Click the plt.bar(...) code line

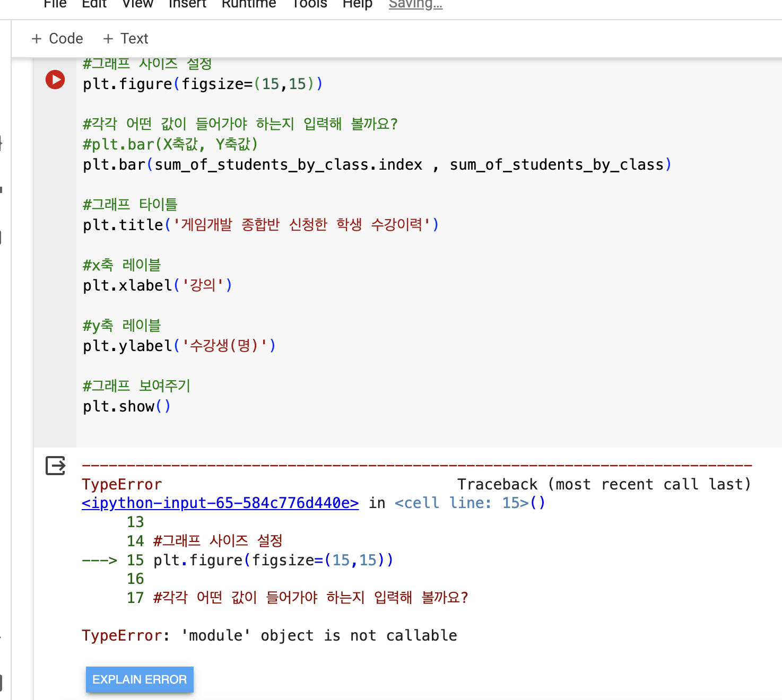click(377, 164)
